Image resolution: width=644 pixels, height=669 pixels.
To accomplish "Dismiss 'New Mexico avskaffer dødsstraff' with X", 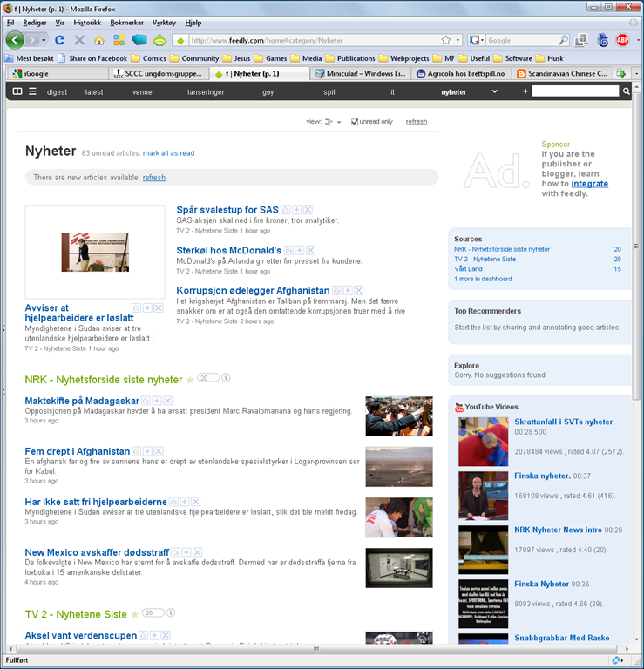I will pos(198,552).
